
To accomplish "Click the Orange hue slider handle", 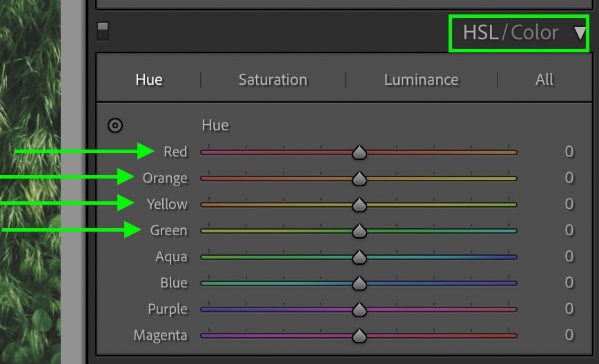I will (359, 179).
